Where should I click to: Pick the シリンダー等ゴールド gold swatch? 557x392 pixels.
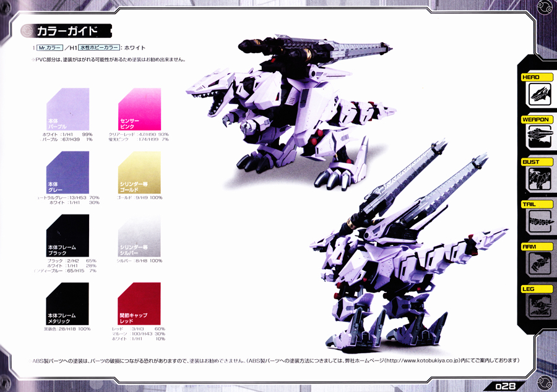[x=140, y=173]
